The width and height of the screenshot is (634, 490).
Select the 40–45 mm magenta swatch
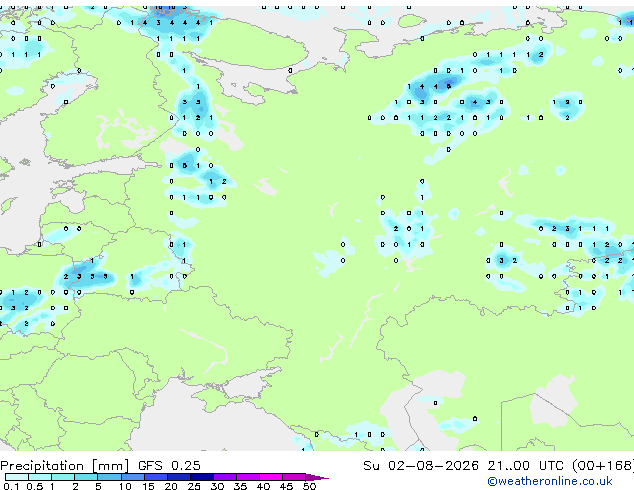click(271, 477)
